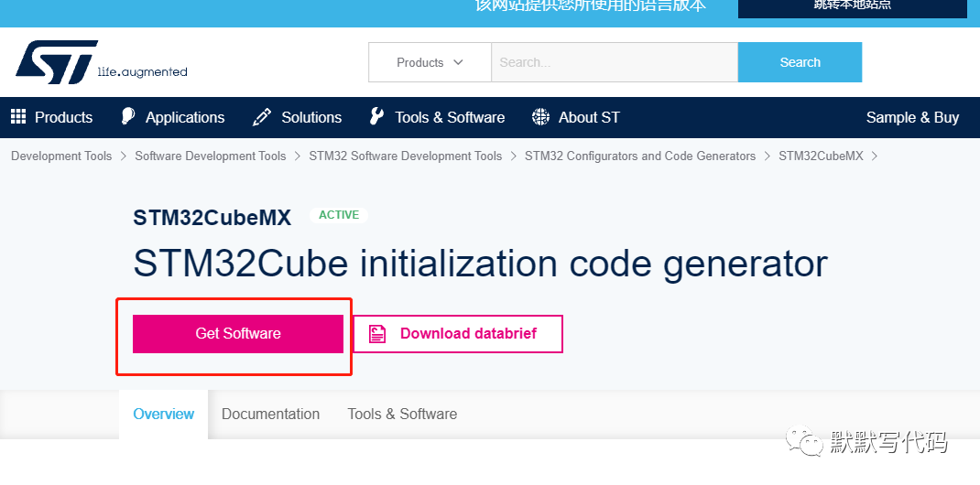Click the Download databrief button
Image resolution: width=980 pixels, height=485 pixels.
pyautogui.click(x=458, y=334)
